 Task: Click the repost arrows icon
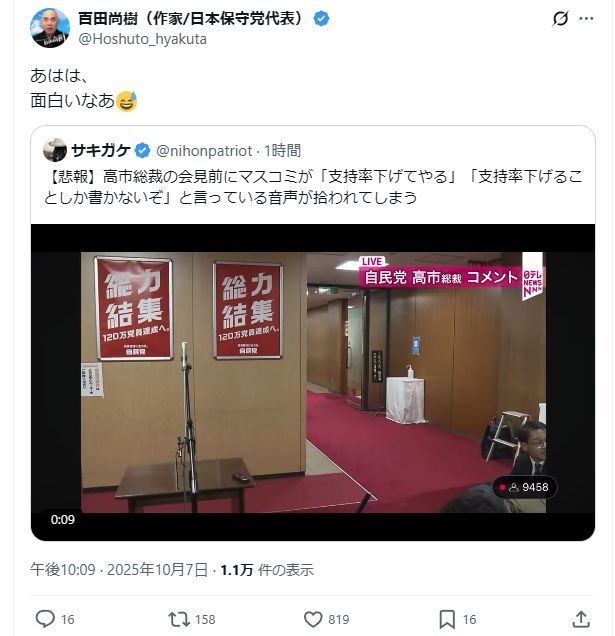pyautogui.click(x=179, y=619)
